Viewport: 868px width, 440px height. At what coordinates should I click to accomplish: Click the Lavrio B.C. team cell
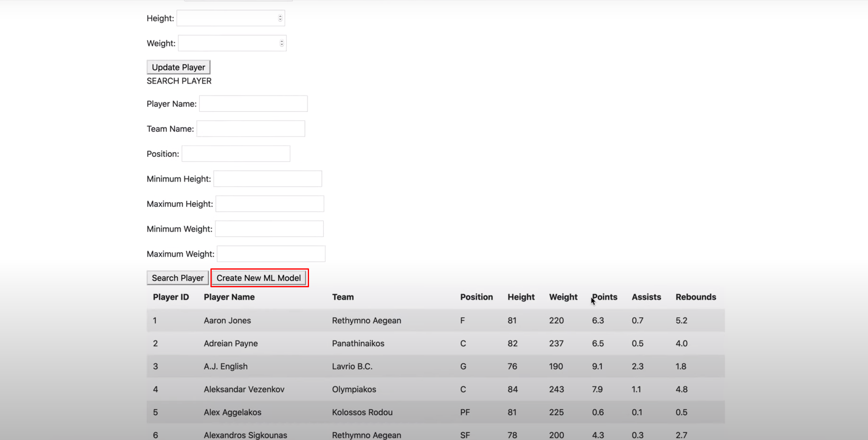[x=352, y=366]
